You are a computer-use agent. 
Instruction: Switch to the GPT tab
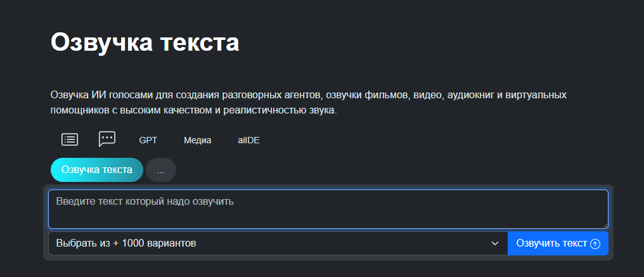pos(148,140)
